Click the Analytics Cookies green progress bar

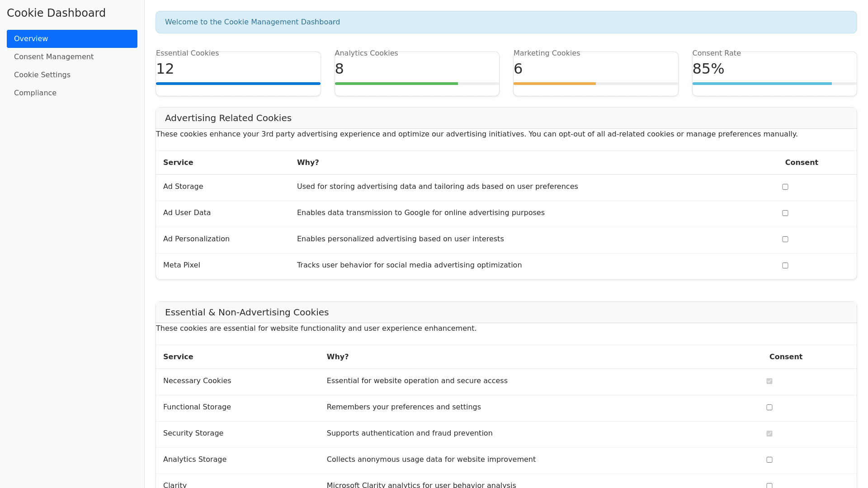point(396,84)
